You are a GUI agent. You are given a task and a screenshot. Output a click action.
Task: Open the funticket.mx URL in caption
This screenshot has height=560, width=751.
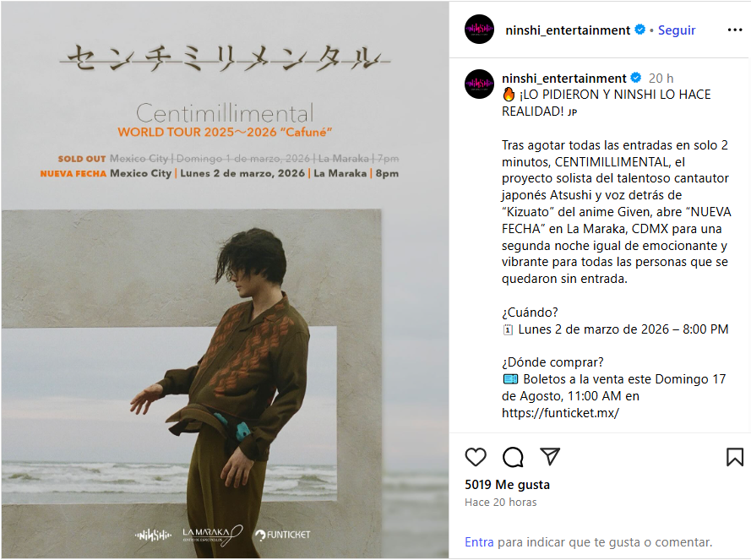coord(560,413)
